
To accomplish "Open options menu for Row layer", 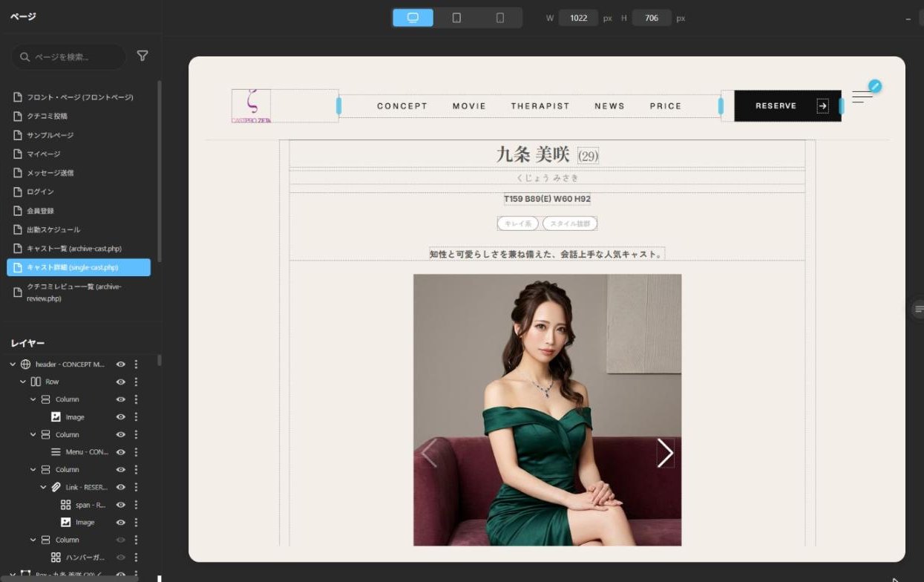I will [x=136, y=382].
